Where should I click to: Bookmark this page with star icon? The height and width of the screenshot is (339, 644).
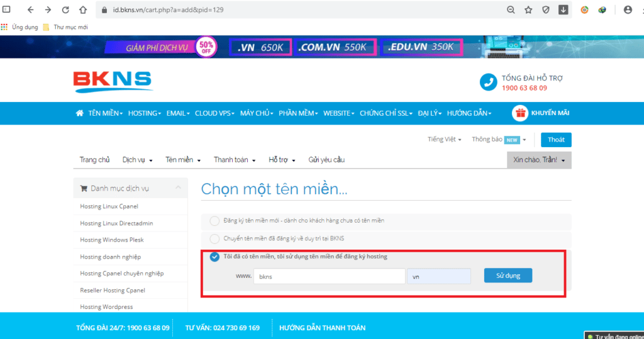[x=528, y=10]
